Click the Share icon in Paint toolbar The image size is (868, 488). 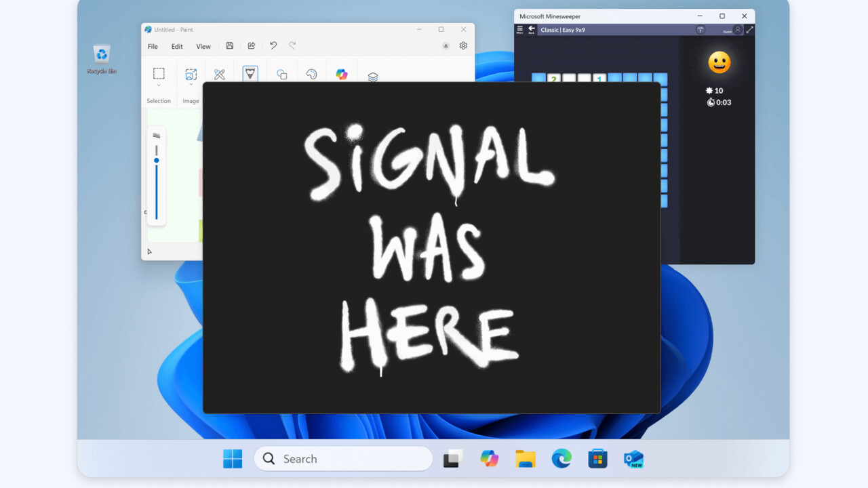pyautogui.click(x=252, y=46)
